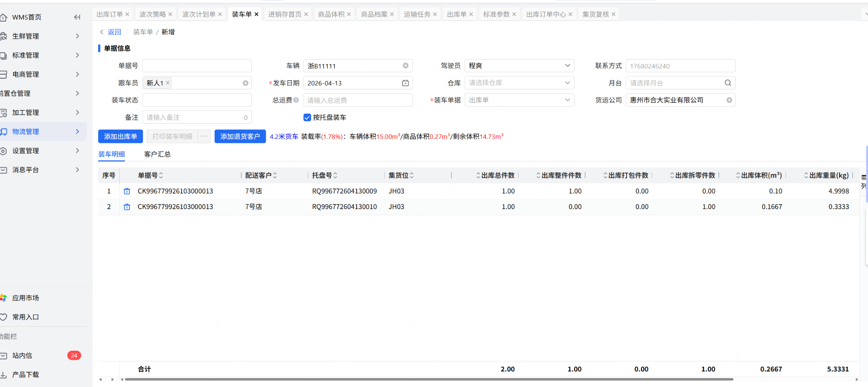Open the calendar icon in 发车日期 field
The height and width of the screenshot is (387, 868).
tap(405, 83)
